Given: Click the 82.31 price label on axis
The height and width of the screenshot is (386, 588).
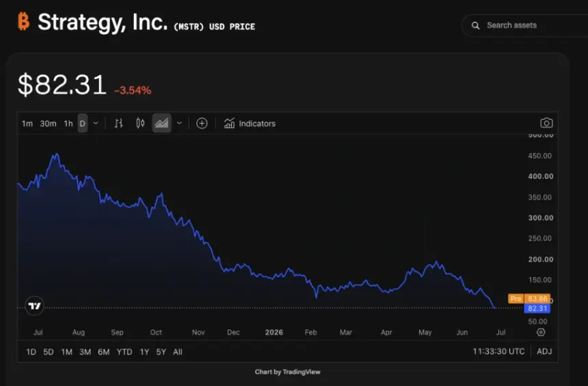Looking at the screenshot, I should (537, 308).
